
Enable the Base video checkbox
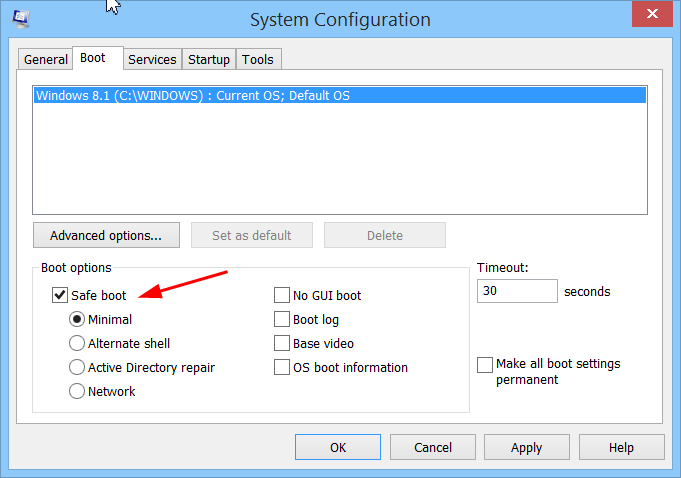(282, 343)
